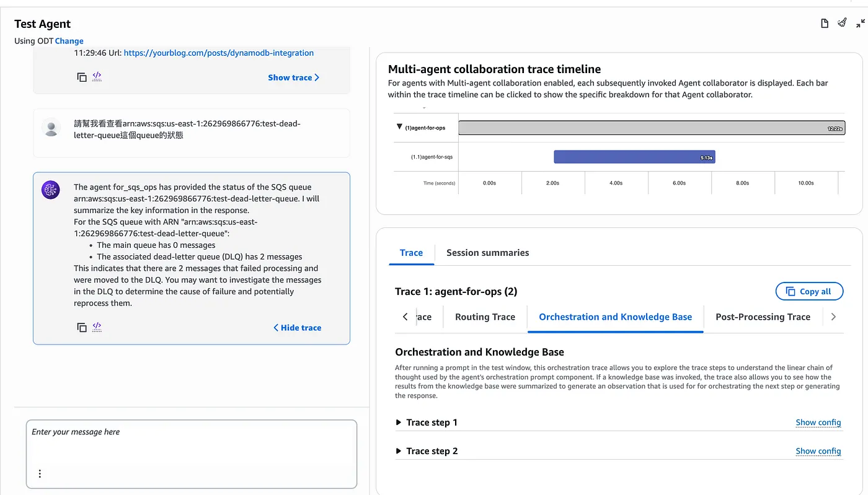Click the small chevron above the timeline
The width and height of the screenshot is (868, 495).
click(x=424, y=108)
